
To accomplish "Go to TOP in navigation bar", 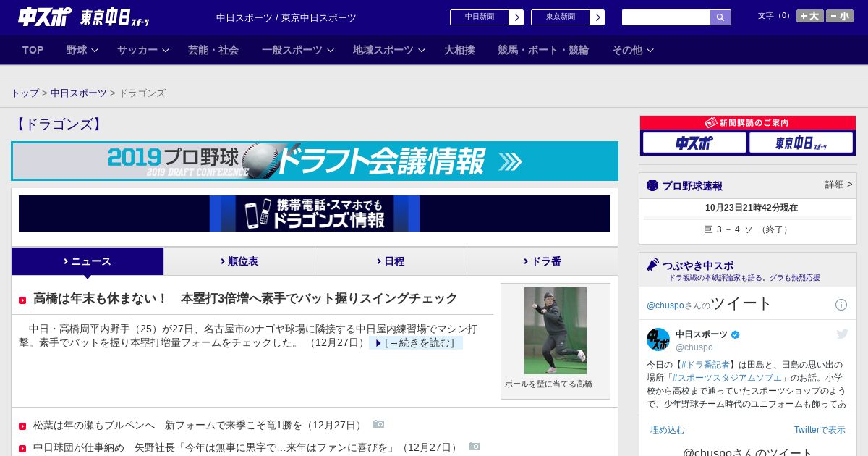I will pyautogui.click(x=33, y=50).
